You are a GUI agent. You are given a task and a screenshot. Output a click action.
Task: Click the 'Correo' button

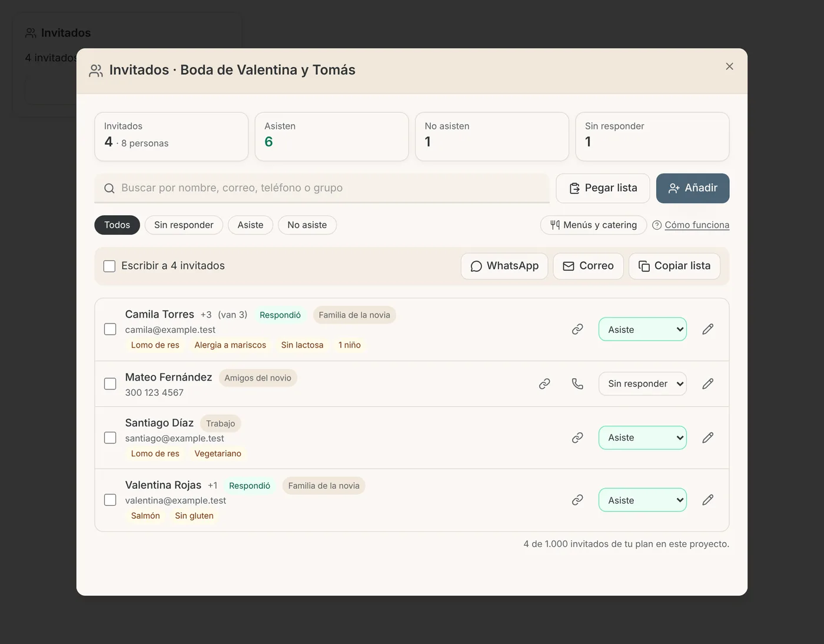tap(588, 266)
